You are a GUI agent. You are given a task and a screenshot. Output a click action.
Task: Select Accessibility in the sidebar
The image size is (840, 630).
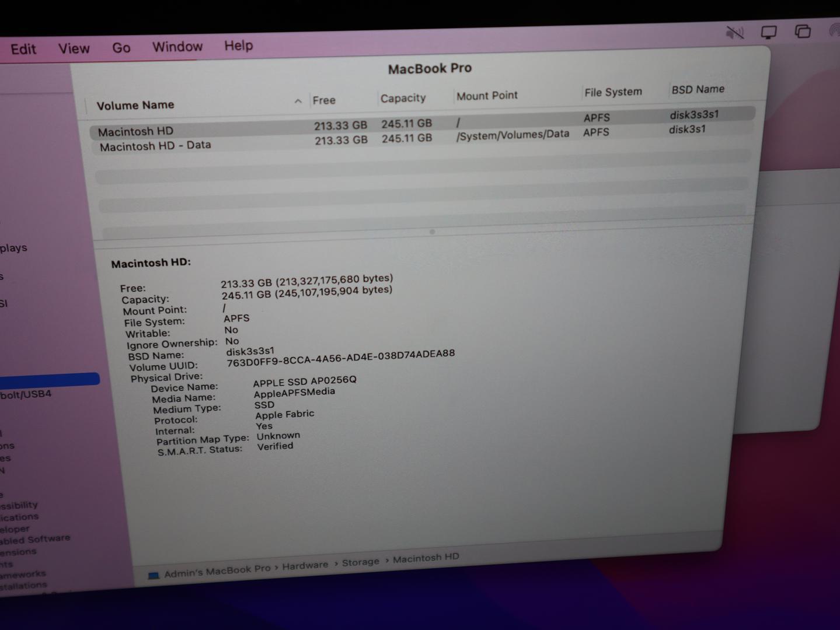coord(19,505)
